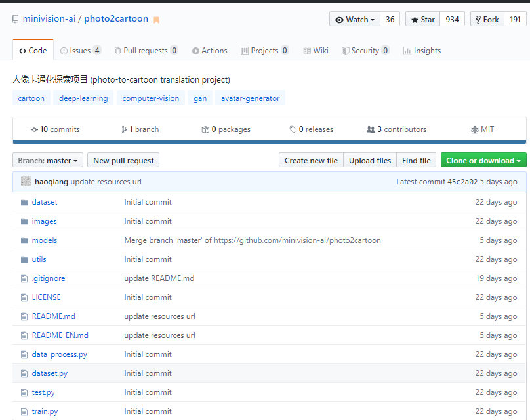View the 1 branch list

[x=140, y=129]
